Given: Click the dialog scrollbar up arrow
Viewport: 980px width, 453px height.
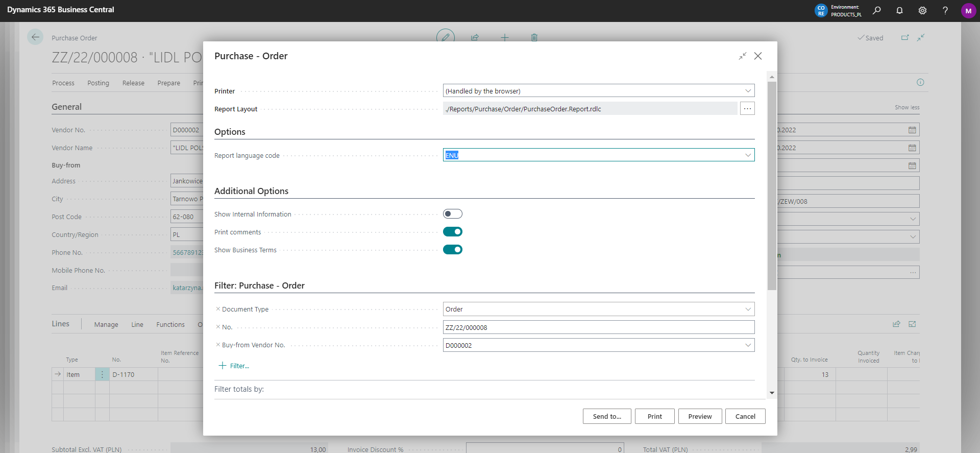Looking at the screenshot, I should [x=772, y=77].
